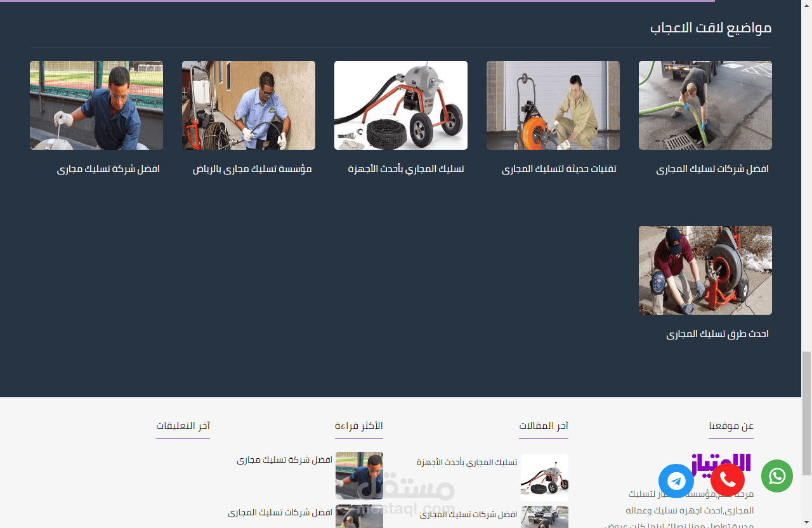Open card title افضل شركة تسليك مجارى in liked topics
Viewport: 812px width, 528px height.
click(108, 169)
